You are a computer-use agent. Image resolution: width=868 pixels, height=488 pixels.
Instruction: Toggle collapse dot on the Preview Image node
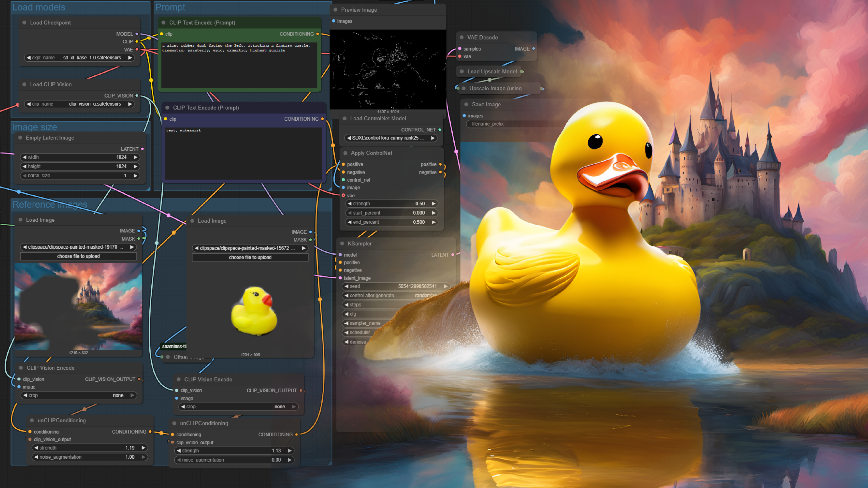coord(336,10)
